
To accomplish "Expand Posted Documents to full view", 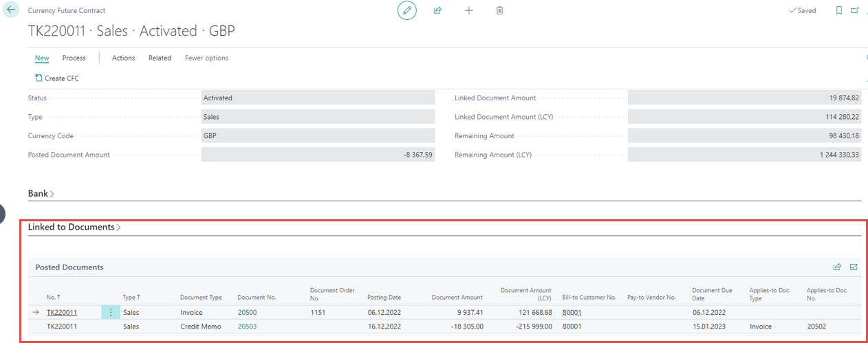I will click(854, 267).
